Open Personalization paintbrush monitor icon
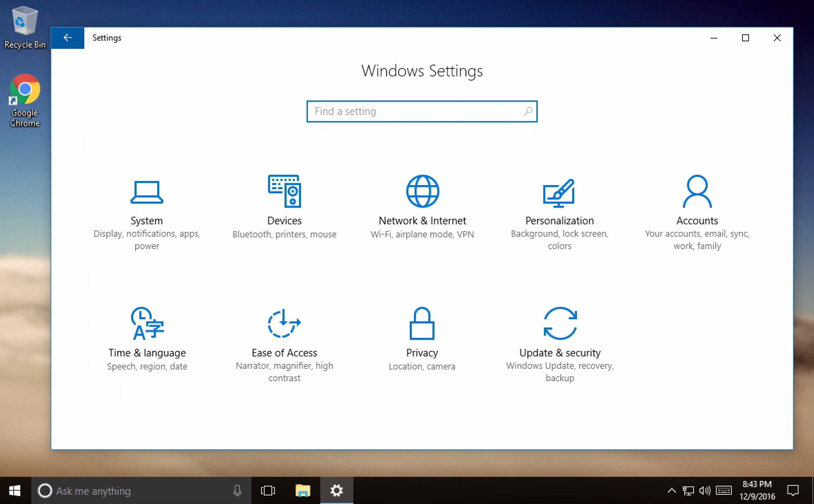Image resolution: width=814 pixels, height=504 pixels. point(559,193)
